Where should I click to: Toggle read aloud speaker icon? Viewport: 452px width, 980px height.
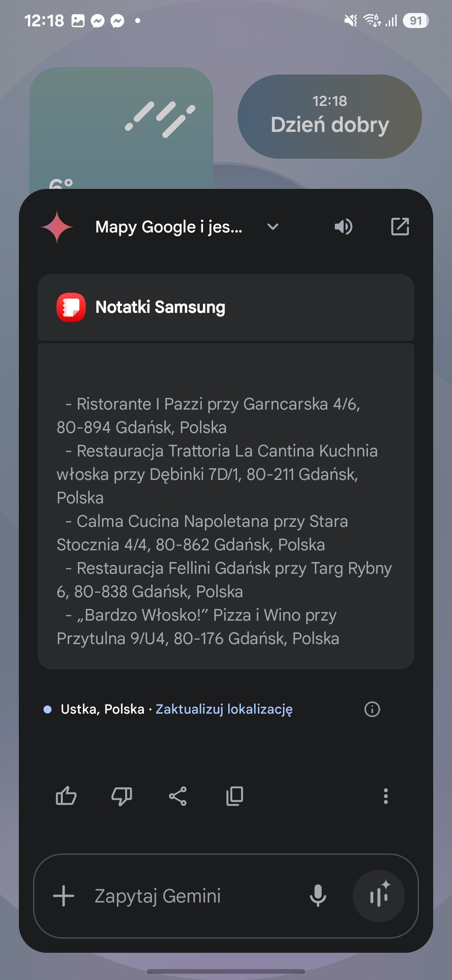(343, 227)
